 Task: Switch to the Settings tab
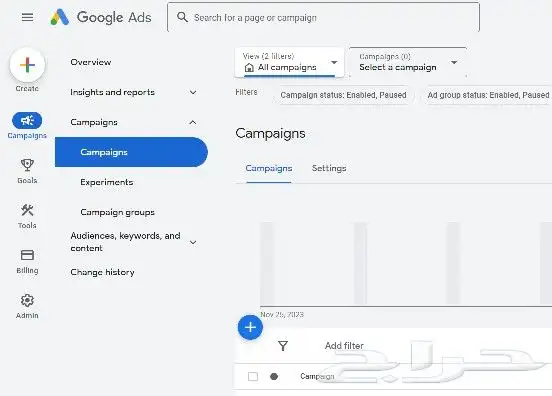(x=329, y=168)
